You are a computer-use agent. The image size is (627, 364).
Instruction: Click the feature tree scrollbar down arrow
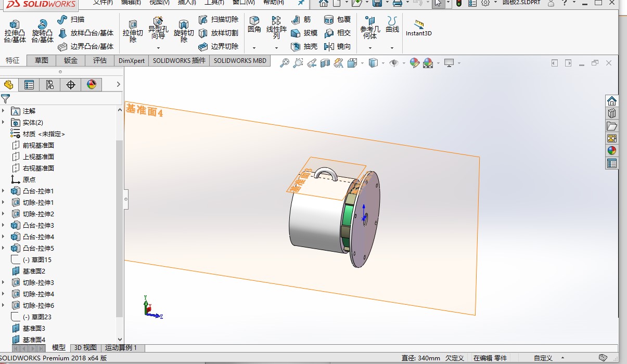pos(120,340)
